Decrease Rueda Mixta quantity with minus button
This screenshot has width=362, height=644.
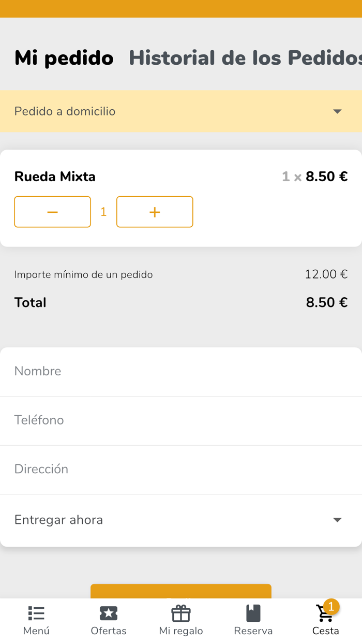52,211
